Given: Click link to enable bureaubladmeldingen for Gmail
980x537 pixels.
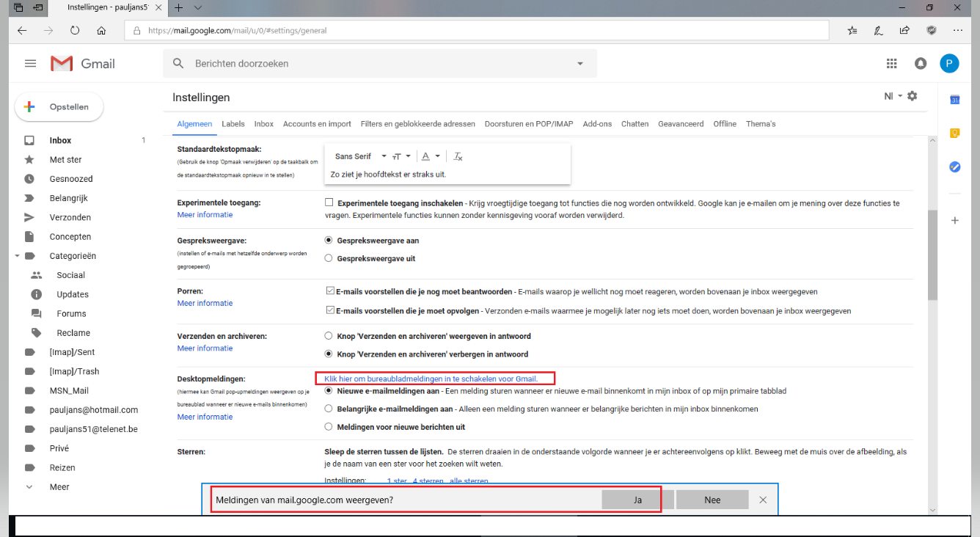Looking at the screenshot, I should pyautogui.click(x=431, y=379).
